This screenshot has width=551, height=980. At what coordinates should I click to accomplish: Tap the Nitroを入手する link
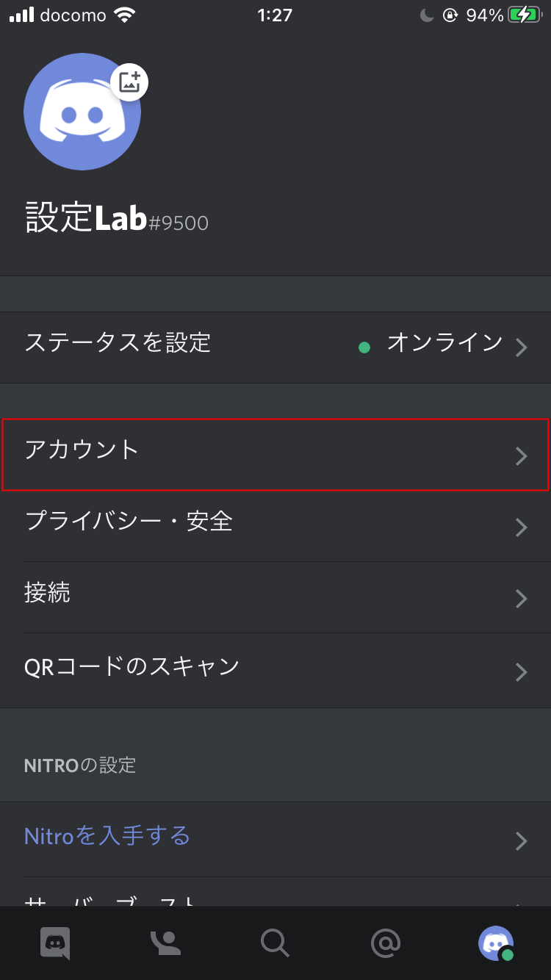pyautogui.click(x=107, y=836)
